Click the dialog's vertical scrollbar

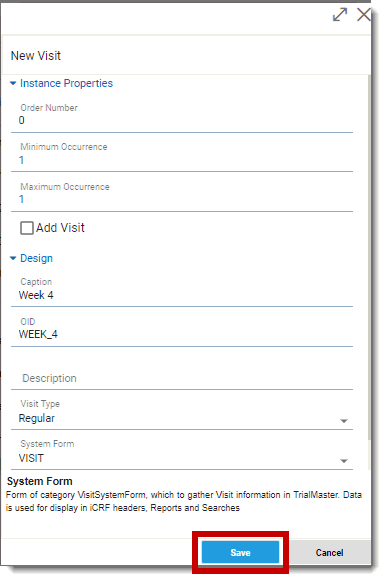pos(369,258)
